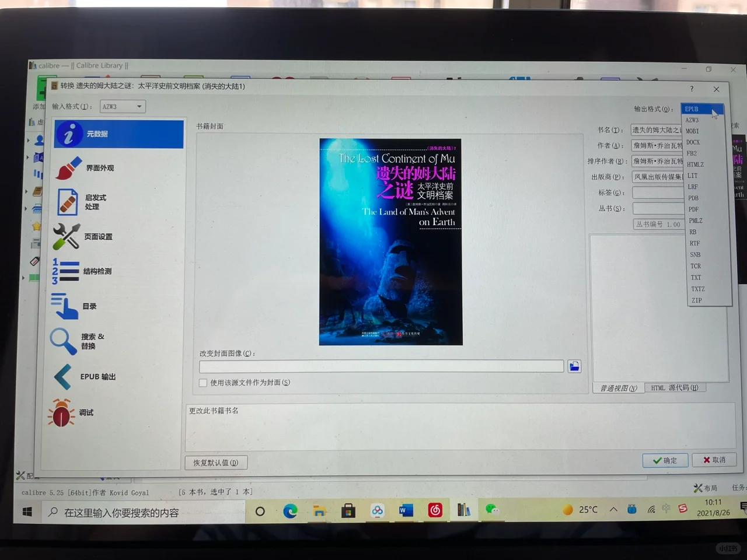Select LRF from the output format list
Image resolution: width=747 pixels, height=560 pixels.
tap(693, 187)
